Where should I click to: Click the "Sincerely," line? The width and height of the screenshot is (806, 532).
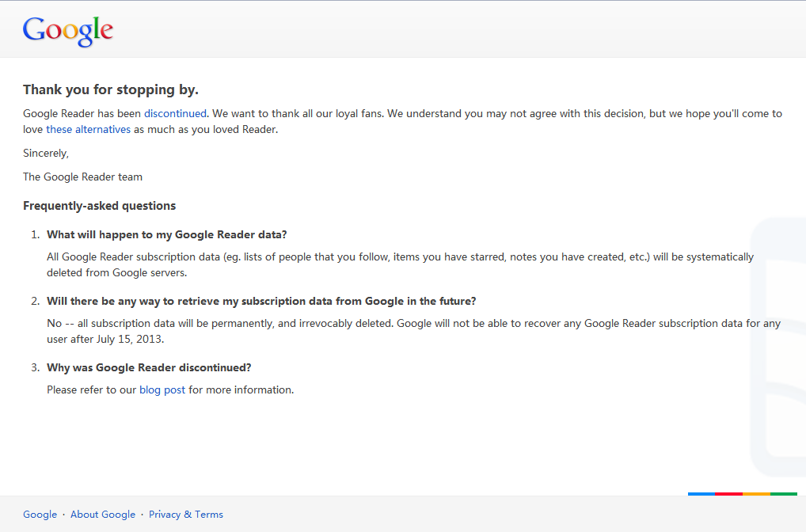tap(46, 153)
